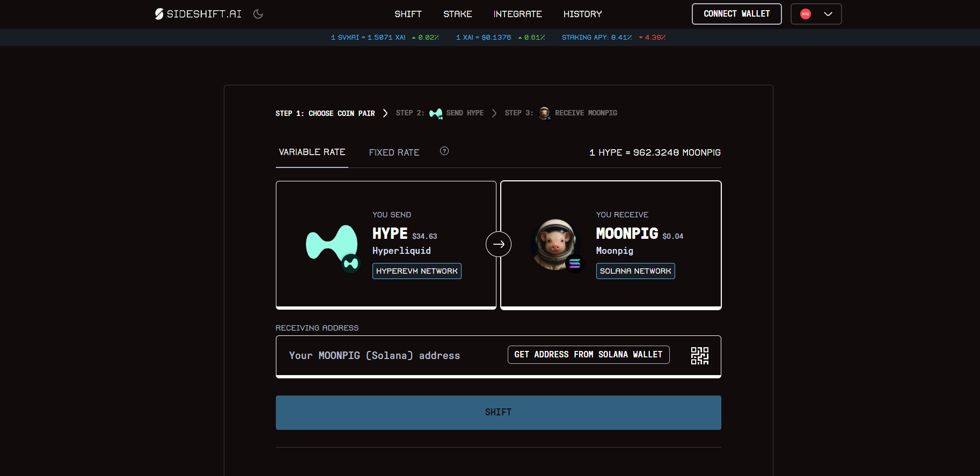Click the '1 HYPE = 962.3248 MOONPIG' rate
The image size is (980, 476).
pyautogui.click(x=655, y=152)
